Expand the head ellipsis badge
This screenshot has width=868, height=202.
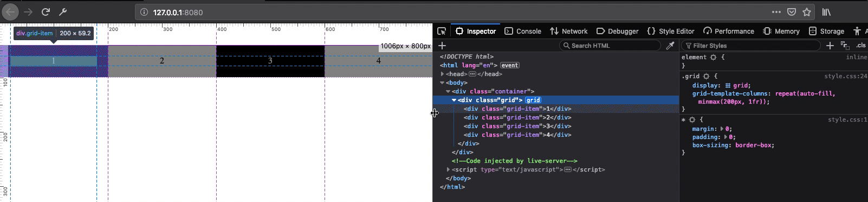(472, 74)
